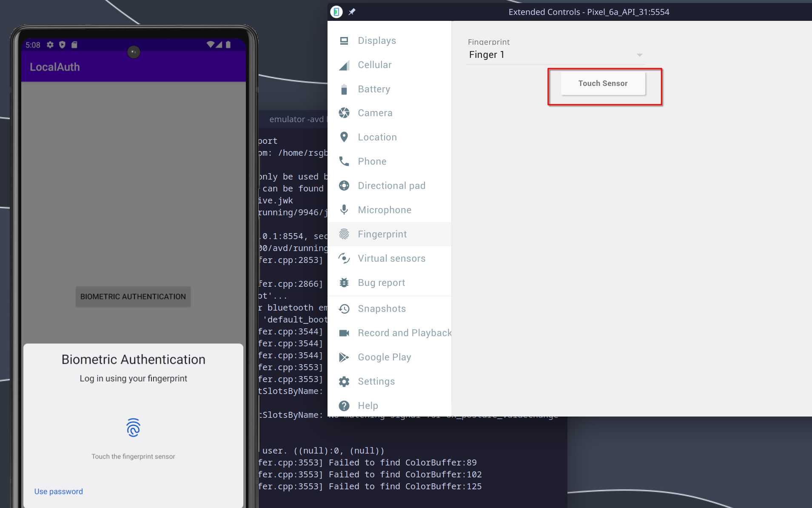The width and height of the screenshot is (812, 508).
Task: Click the Touch Sensor button
Action: 602,83
